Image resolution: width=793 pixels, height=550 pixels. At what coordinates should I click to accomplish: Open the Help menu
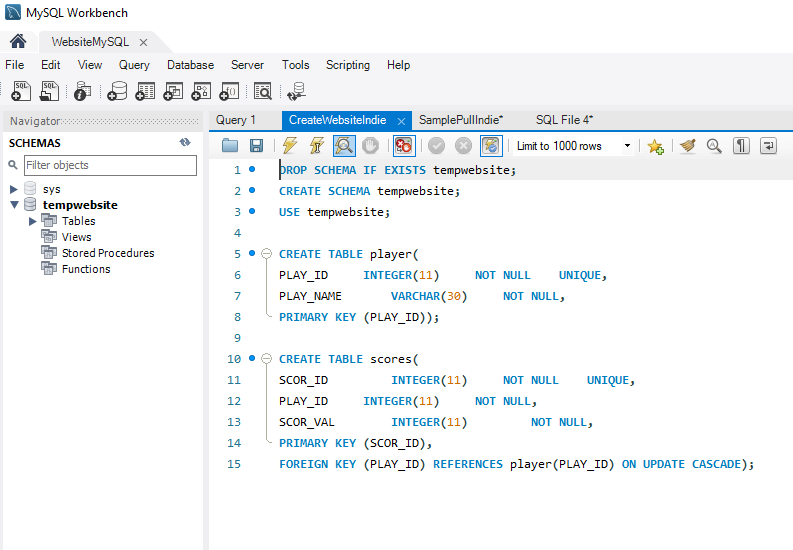pyautogui.click(x=398, y=65)
